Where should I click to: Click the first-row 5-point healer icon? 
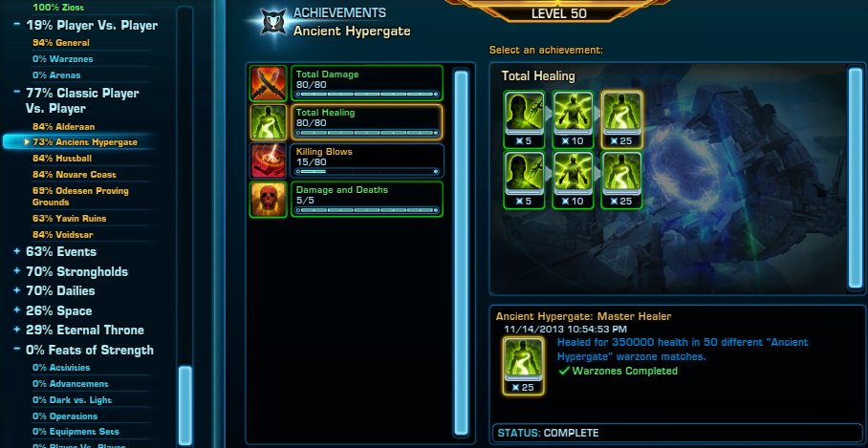524,120
